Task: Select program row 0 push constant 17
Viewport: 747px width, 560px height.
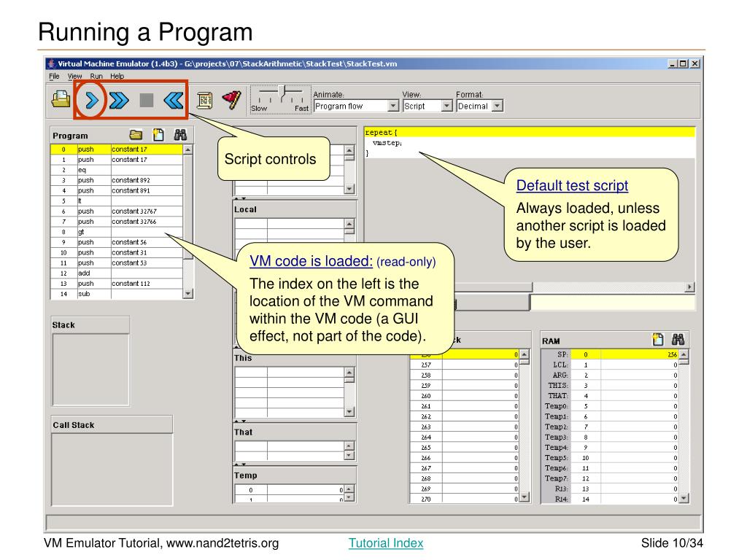Action: click(x=116, y=149)
